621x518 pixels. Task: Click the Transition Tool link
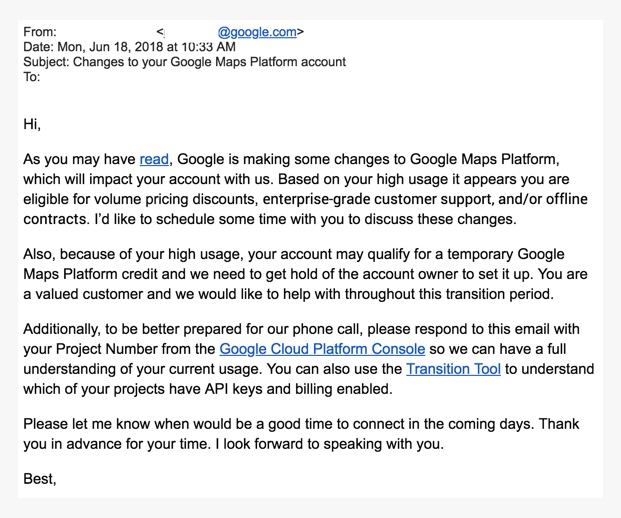pos(453,369)
